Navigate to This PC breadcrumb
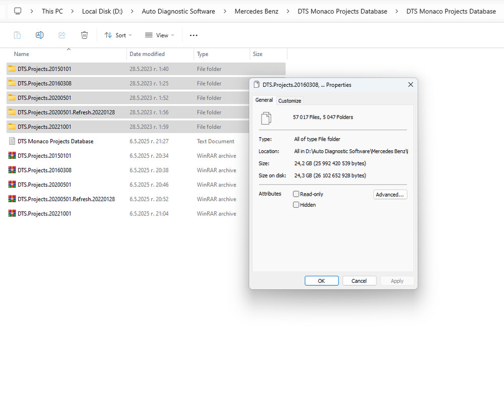 click(x=52, y=11)
